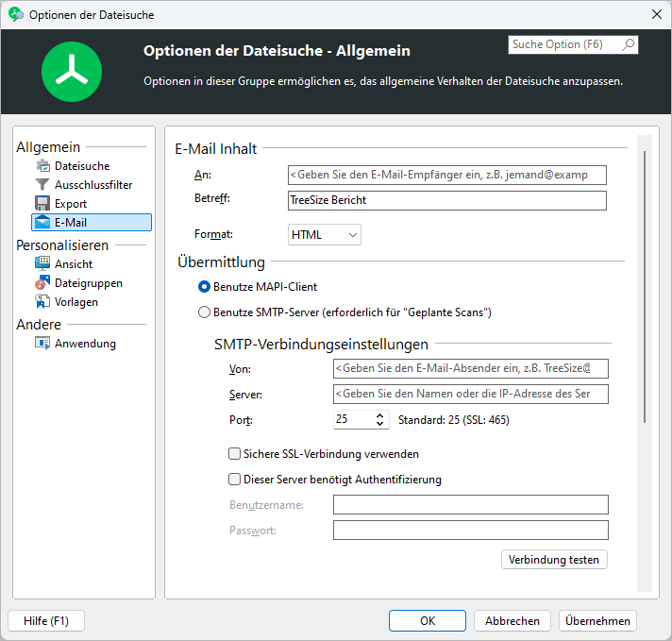
Task: Open the Ausschlussfilter options page
Action: click(x=93, y=185)
